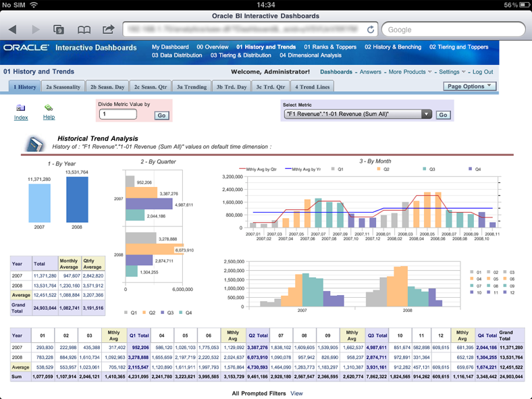Screen dimensions: 532x399
Task: Open the Page Options menu
Action: (x=471, y=86)
